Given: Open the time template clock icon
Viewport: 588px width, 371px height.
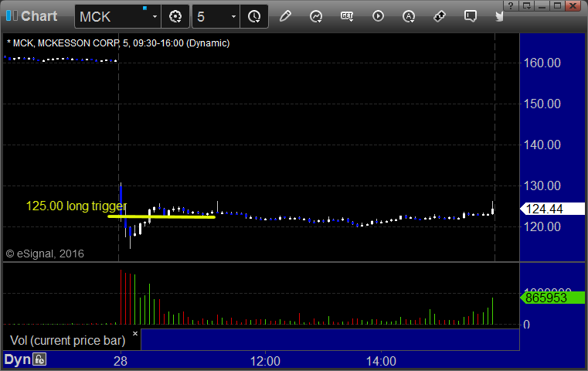Looking at the screenshot, I should [x=254, y=16].
